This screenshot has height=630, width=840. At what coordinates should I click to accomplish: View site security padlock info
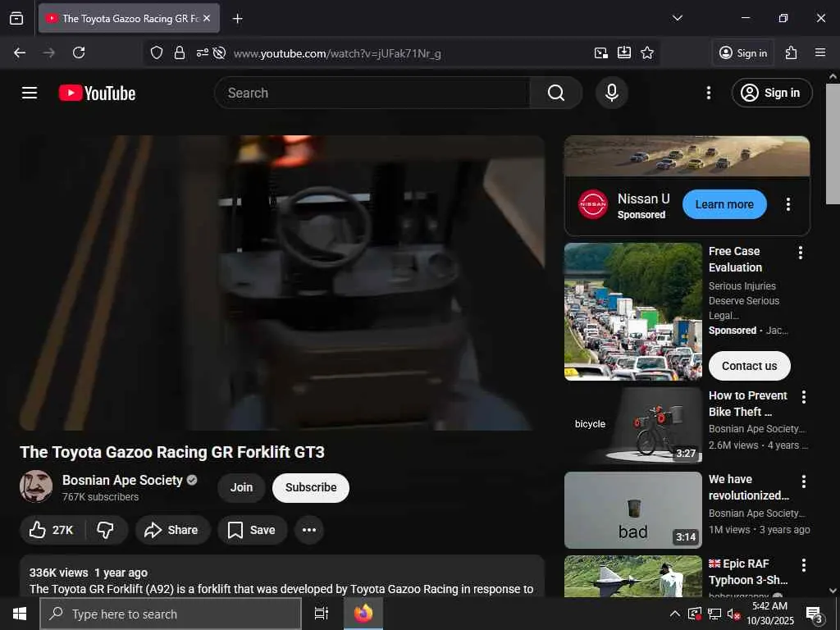point(180,52)
